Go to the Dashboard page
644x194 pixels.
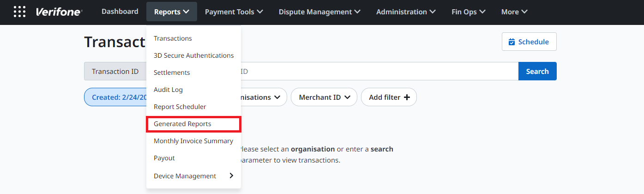click(120, 12)
